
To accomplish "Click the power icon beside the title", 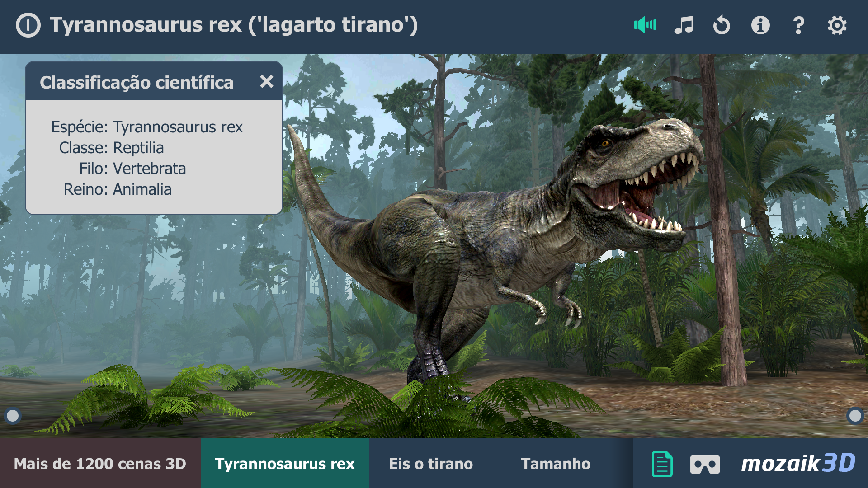I will pyautogui.click(x=28, y=25).
